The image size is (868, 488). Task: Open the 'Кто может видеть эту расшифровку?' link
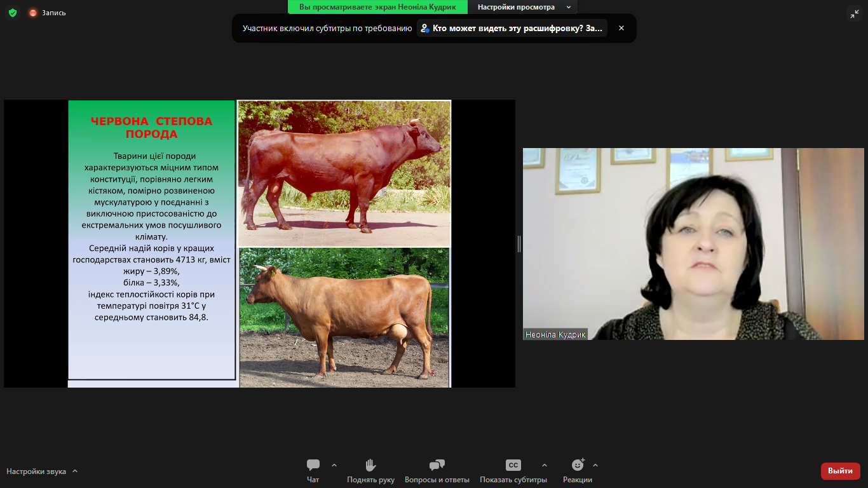512,28
